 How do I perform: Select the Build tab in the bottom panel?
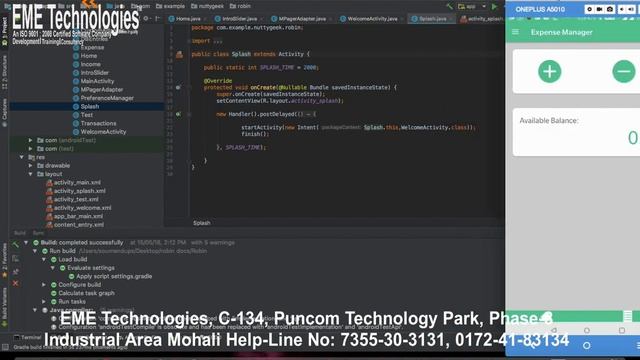tap(20, 233)
